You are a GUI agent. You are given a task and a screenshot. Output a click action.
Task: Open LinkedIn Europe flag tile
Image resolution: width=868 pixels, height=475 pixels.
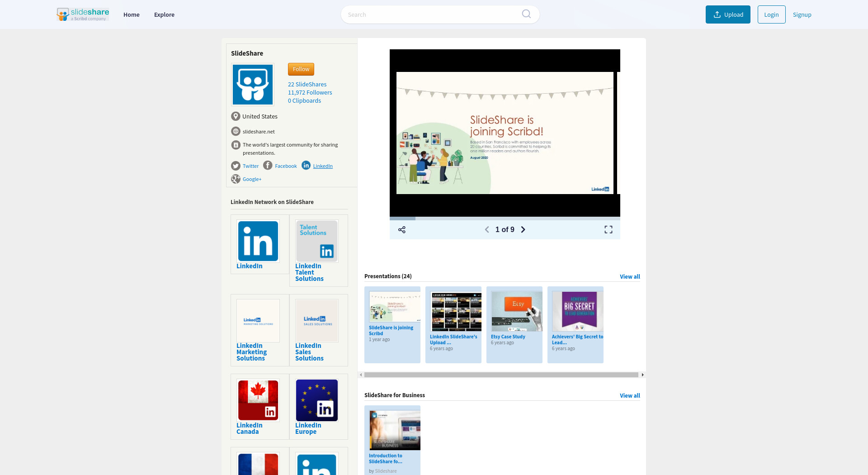(317, 400)
